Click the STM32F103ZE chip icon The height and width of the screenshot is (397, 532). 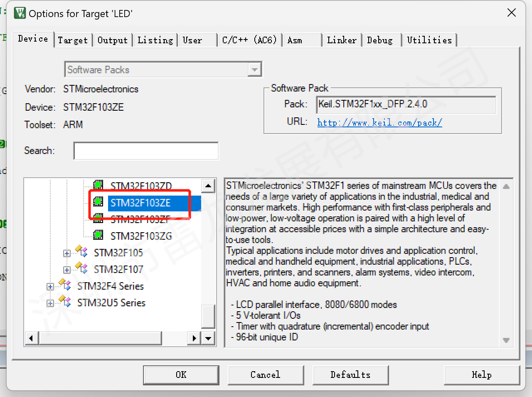[98, 202]
